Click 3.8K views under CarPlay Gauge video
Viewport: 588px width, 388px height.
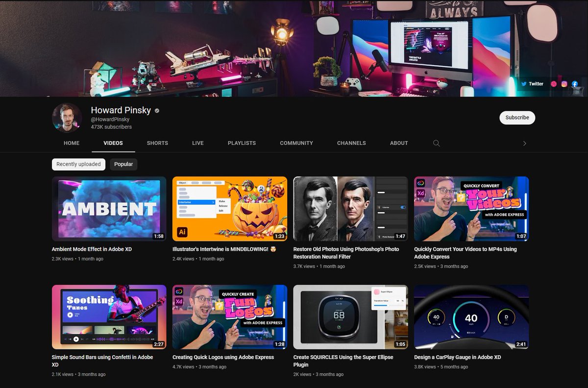tap(425, 366)
